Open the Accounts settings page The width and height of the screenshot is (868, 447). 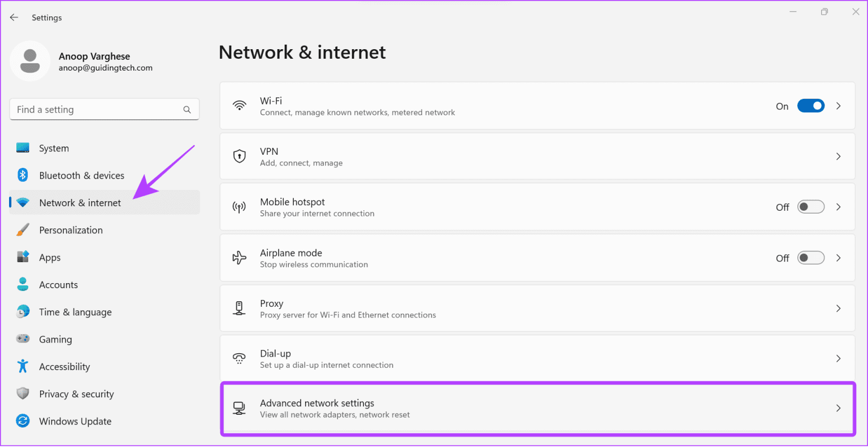[x=58, y=285]
